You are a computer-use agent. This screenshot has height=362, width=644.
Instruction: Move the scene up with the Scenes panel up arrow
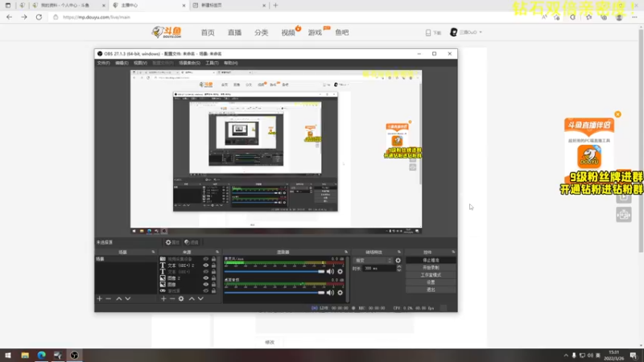118,298
